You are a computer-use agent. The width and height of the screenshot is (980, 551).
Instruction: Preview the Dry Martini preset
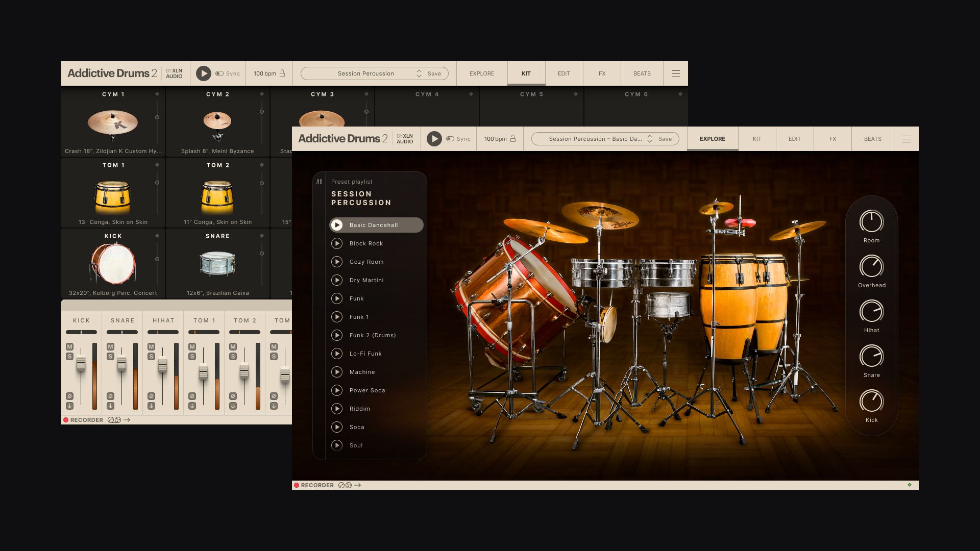tap(337, 280)
